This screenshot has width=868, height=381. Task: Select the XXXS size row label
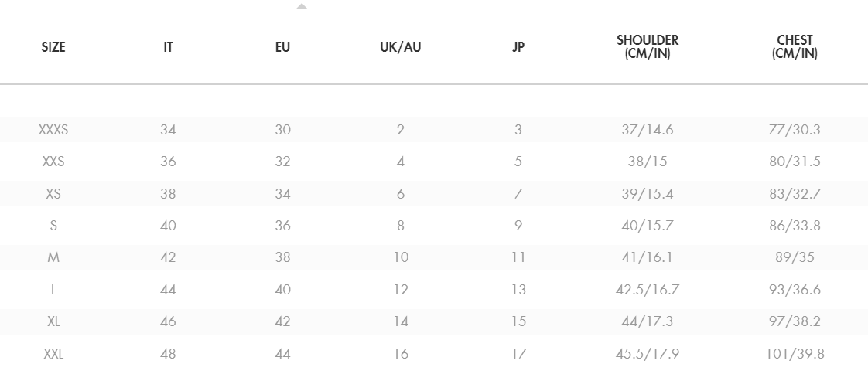click(x=53, y=130)
